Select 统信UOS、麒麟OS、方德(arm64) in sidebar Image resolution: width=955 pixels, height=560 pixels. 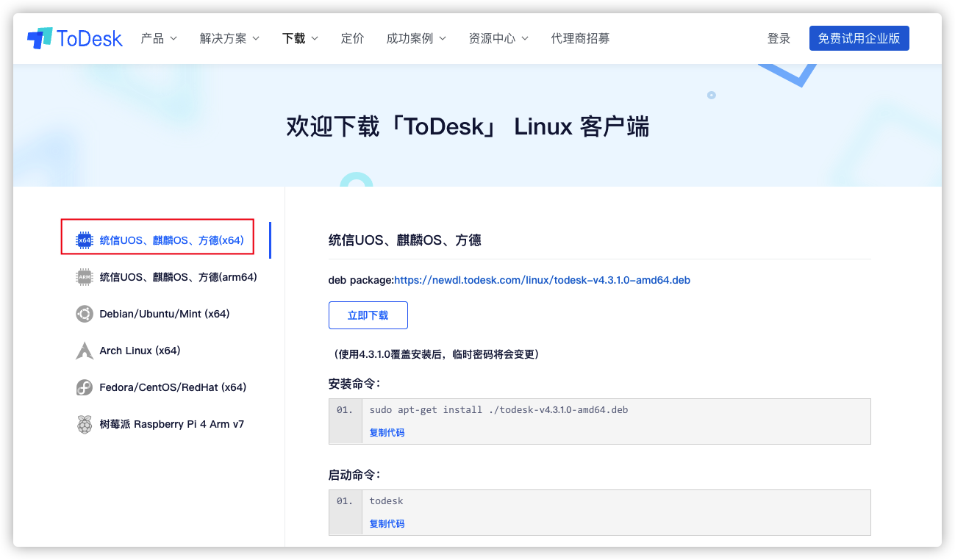(178, 277)
